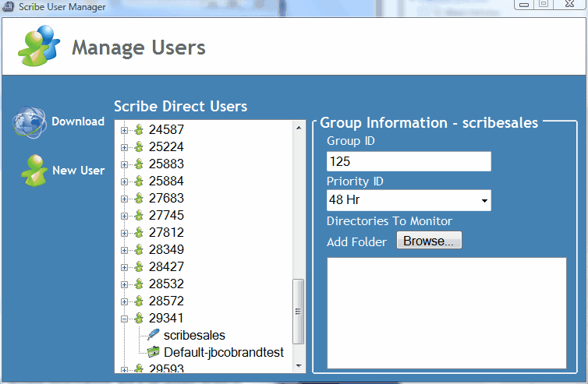
Task: Expand the 28572 user node
Action: (x=124, y=302)
